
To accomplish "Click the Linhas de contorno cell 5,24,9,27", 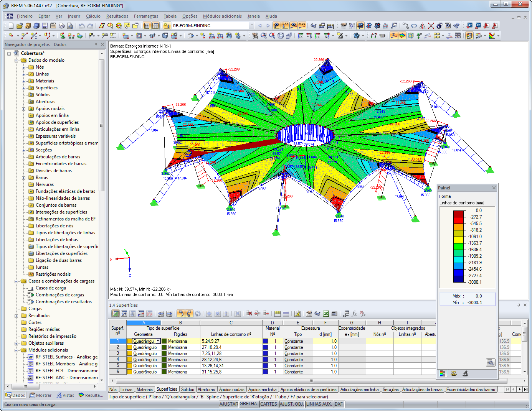I will (231, 341).
